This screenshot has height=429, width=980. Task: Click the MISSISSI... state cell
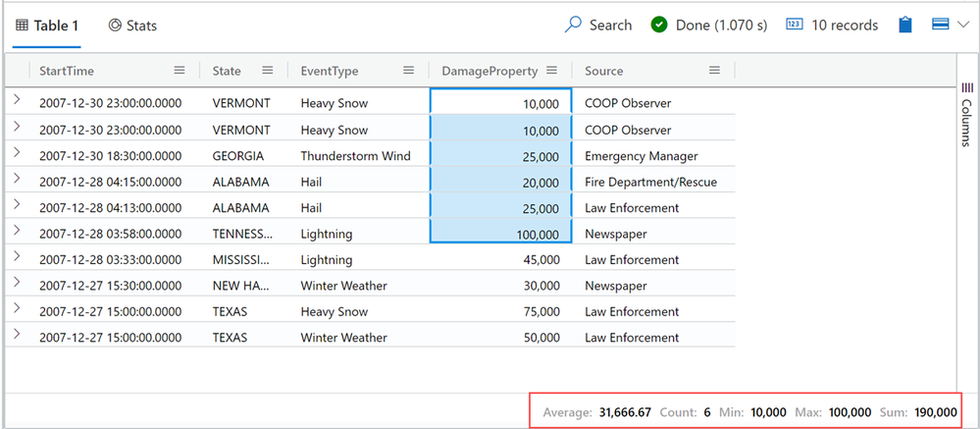[241, 259]
